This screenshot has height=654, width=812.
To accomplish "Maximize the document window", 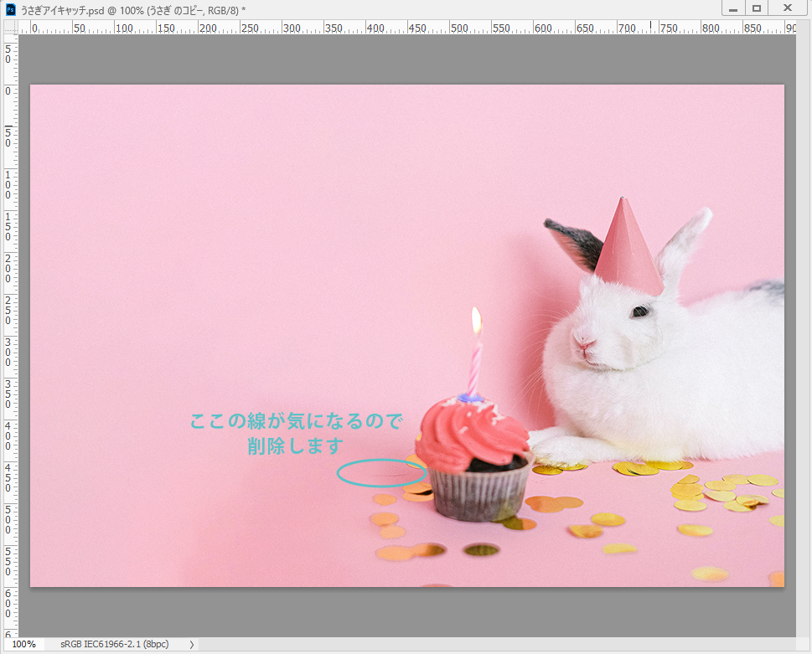I will pos(757,8).
